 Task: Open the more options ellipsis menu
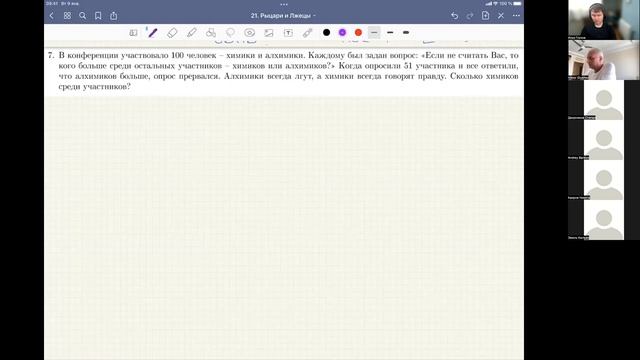[x=516, y=16]
